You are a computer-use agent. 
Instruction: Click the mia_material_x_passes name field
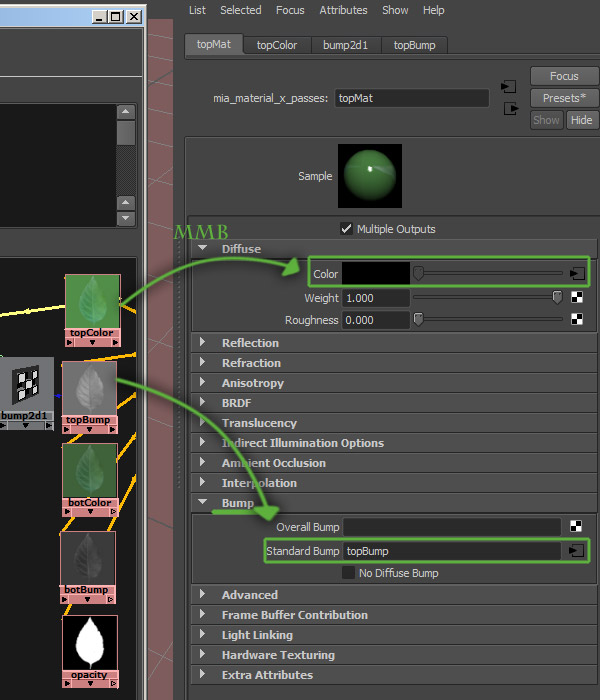[412, 98]
